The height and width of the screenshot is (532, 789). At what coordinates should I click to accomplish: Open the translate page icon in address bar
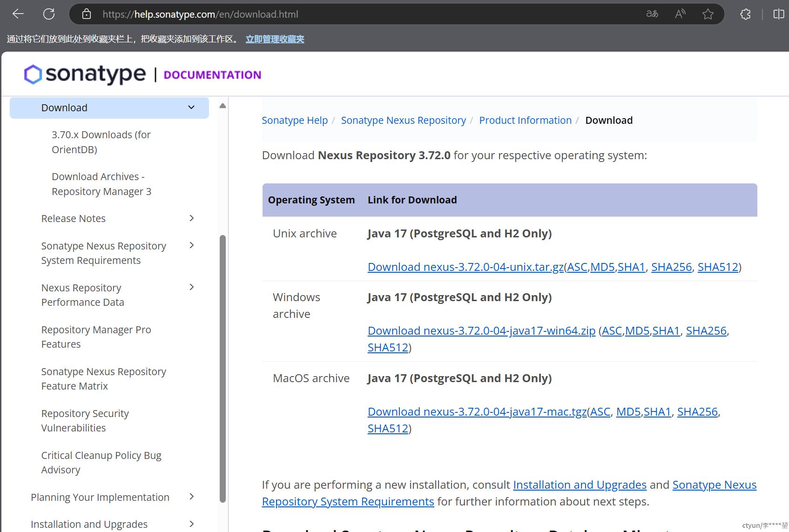pyautogui.click(x=652, y=14)
